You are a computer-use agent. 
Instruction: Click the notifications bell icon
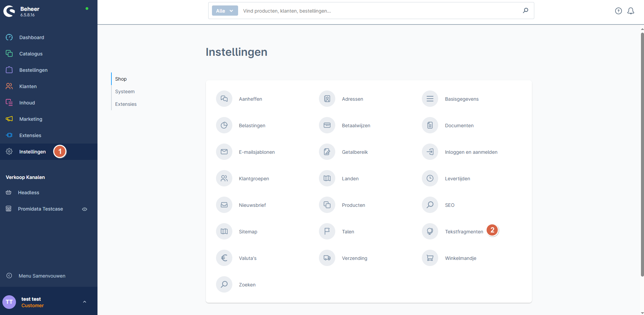(630, 11)
